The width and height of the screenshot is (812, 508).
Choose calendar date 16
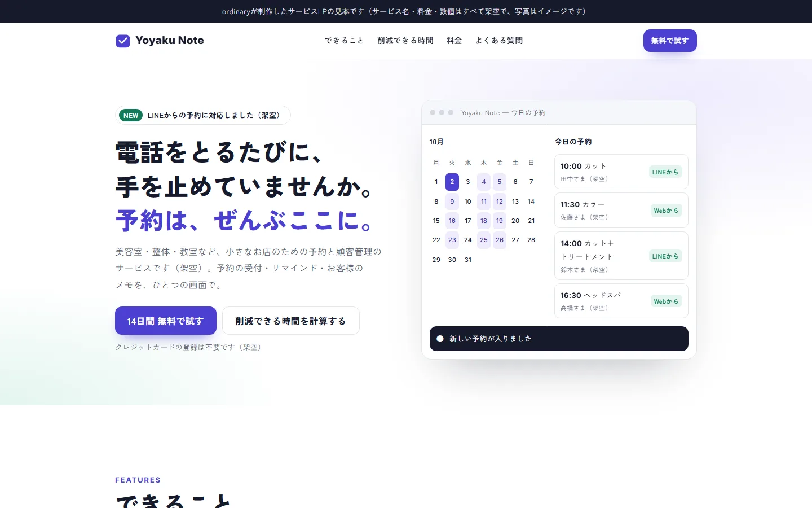(452, 221)
